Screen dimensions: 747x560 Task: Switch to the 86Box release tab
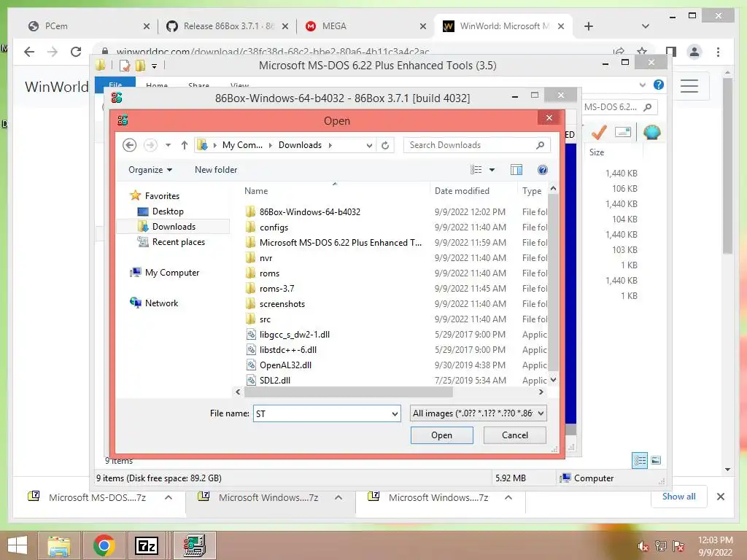pos(228,26)
